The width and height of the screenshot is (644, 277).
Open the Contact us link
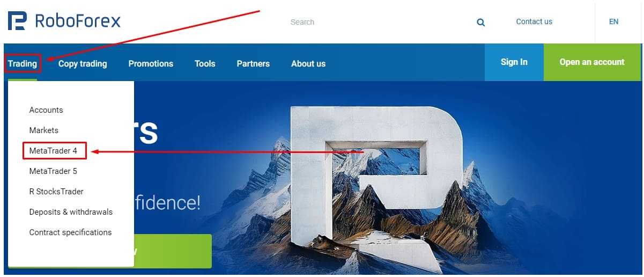pos(534,22)
